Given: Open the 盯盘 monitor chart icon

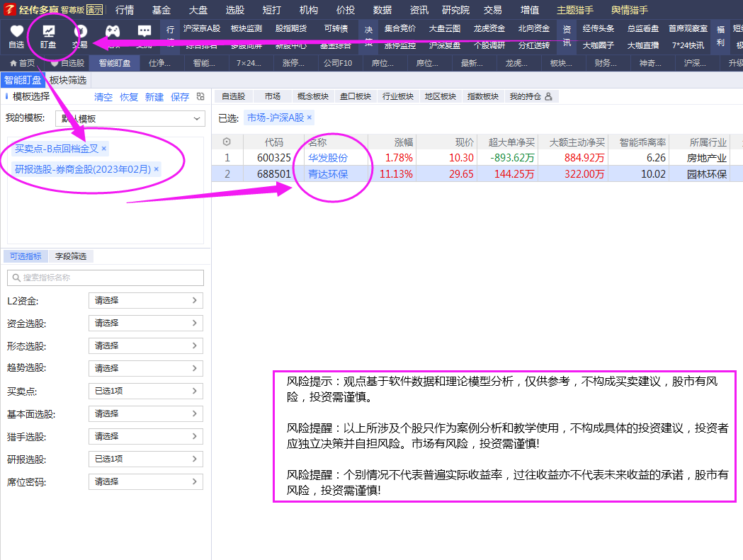Looking at the screenshot, I should point(48,31).
